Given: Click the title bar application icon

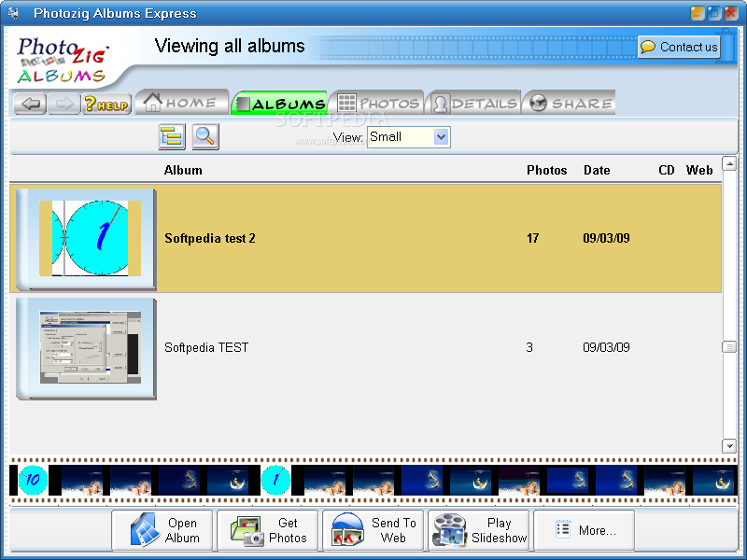Looking at the screenshot, I should tap(13, 13).
